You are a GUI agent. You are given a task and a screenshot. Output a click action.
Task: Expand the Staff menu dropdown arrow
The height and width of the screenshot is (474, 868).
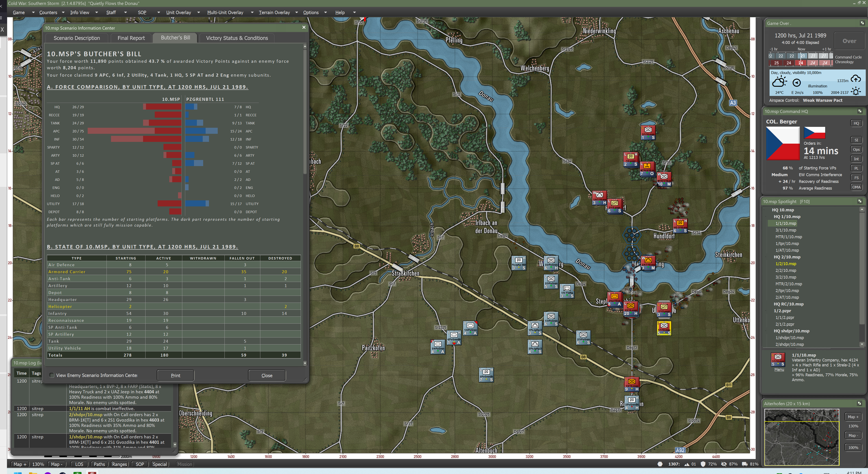(125, 13)
